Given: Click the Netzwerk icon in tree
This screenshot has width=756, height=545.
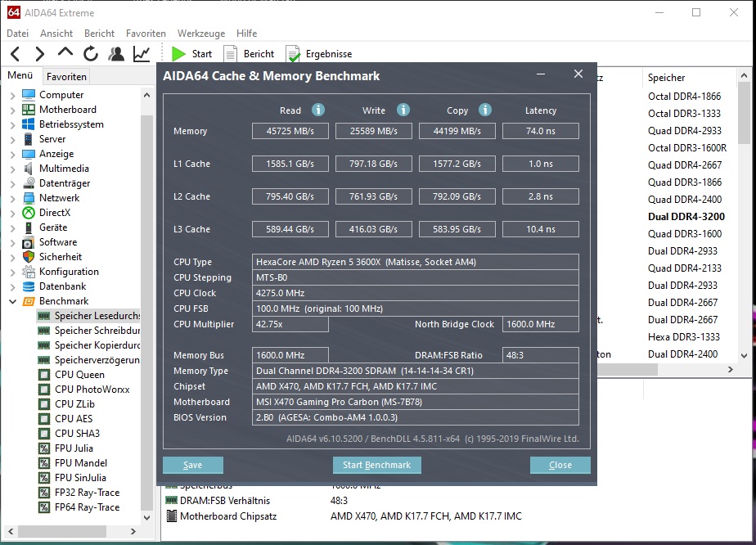Looking at the screenshot, I should tap(29, 198).
